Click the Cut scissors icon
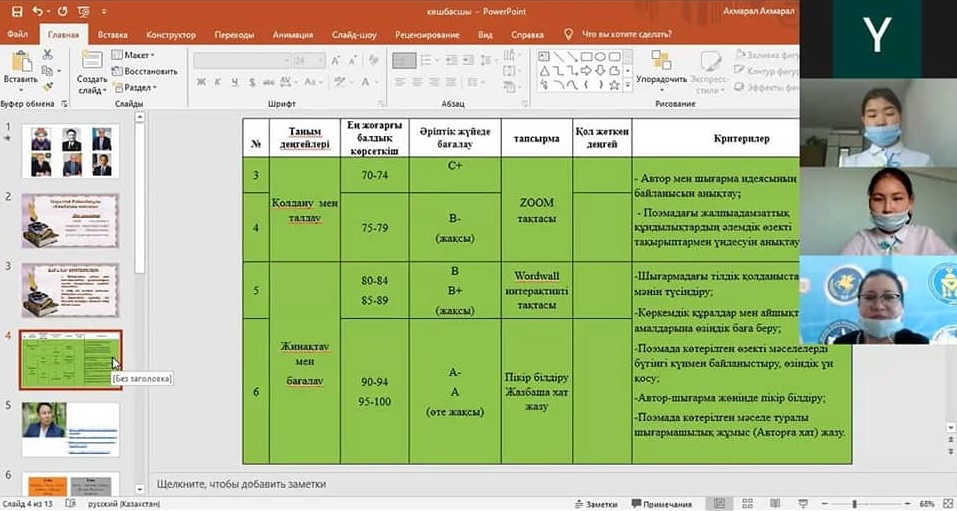Viewport: 957px width, 511px height. click(47, 55)
